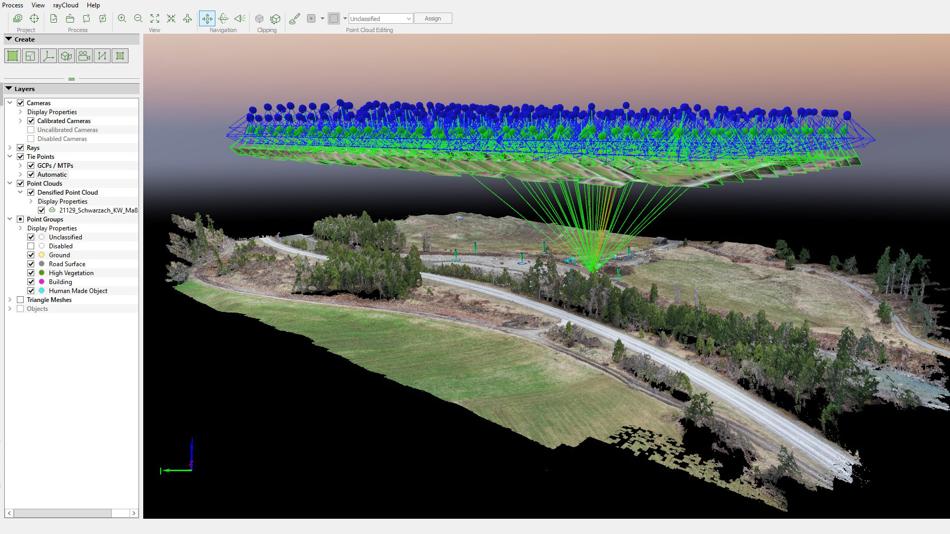Collapse the Cameras tree node
Viewport: 950px width, 534px height.
[x=10, y=103]
